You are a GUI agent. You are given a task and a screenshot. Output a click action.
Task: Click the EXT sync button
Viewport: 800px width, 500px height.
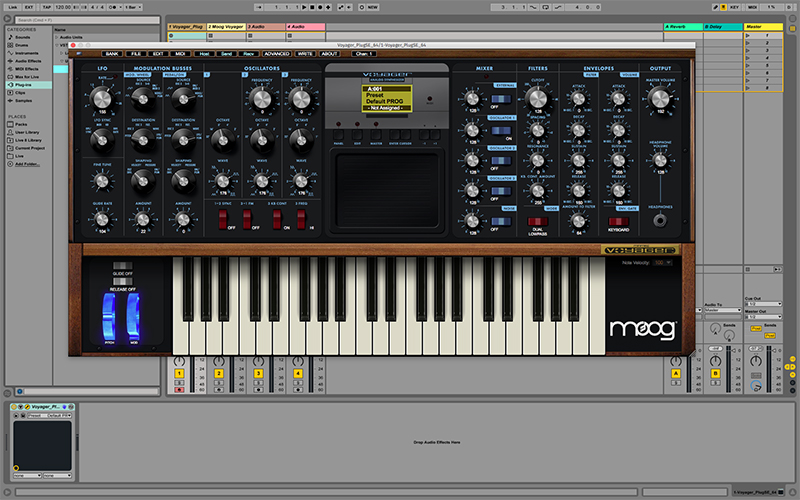click(x=29, y=7)
